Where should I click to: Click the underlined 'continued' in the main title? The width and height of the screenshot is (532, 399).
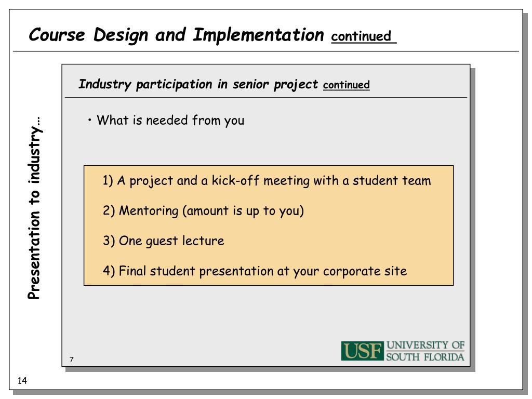click(x=362, y=36)
